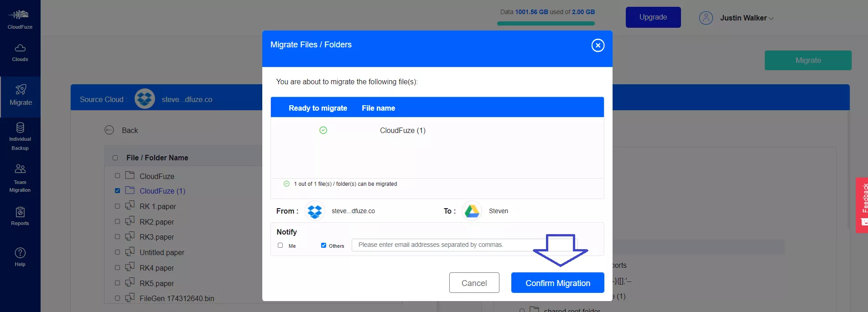This screenshot has height=312, width=868.
Task: Click the 2.00 GB data limit text
Action: (x=583, y=12)
